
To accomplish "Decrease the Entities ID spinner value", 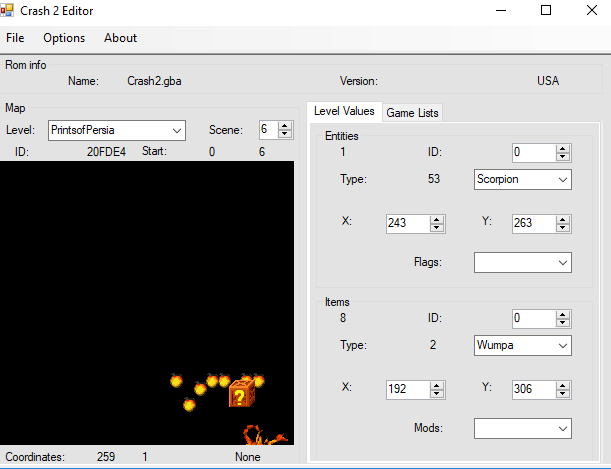I will pyautogui.click(x=563, y=157).
